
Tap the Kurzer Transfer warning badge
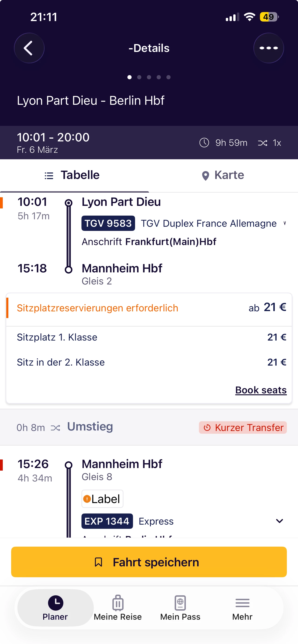click(243, 427)
